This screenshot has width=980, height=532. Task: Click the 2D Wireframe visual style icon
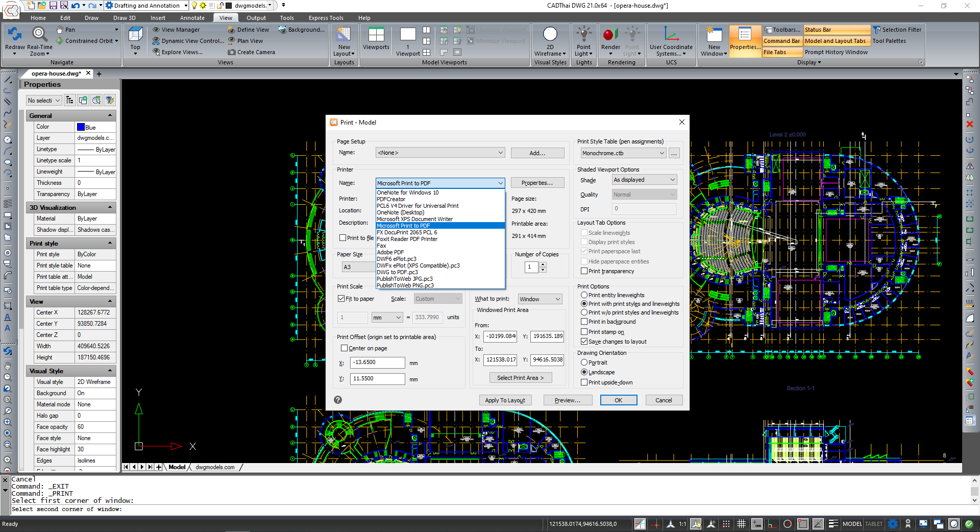[550, 34]
